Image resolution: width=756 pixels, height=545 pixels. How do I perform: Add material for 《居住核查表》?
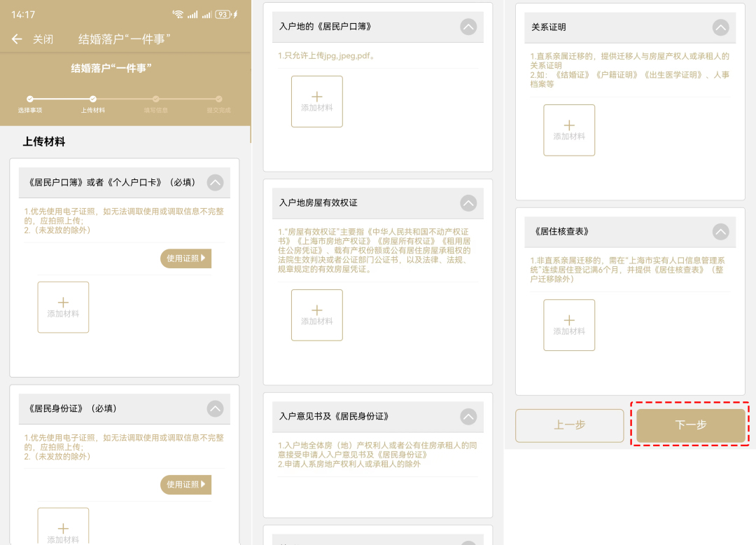click(569, 325)
